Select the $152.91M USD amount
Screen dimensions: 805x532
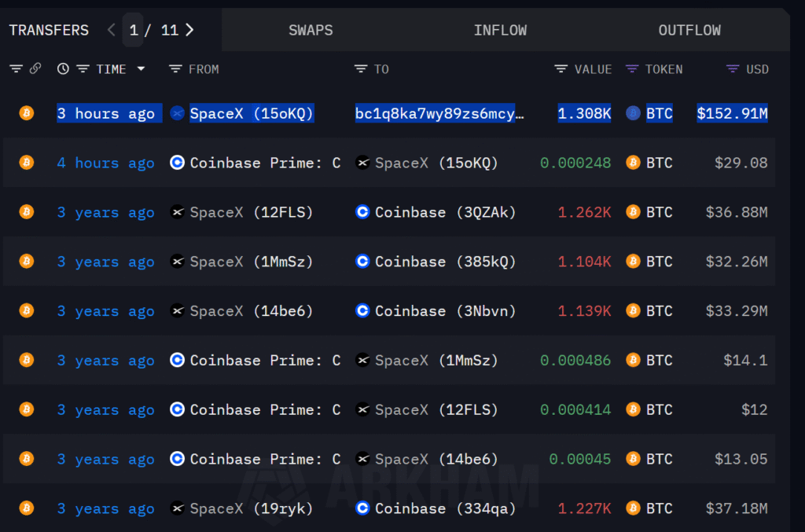click(x=732, y=113)
